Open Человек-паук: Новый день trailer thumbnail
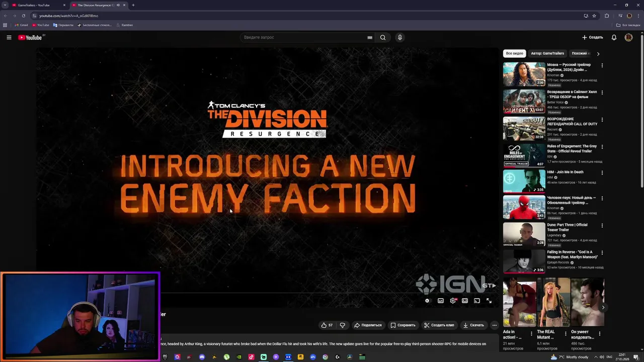 [x=524, y=207]
